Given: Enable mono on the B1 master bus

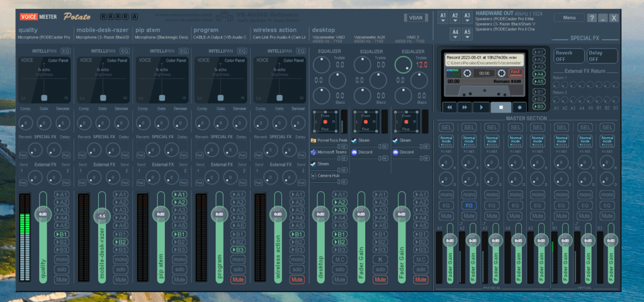Looking at the screenshot, I should point(562,195).
